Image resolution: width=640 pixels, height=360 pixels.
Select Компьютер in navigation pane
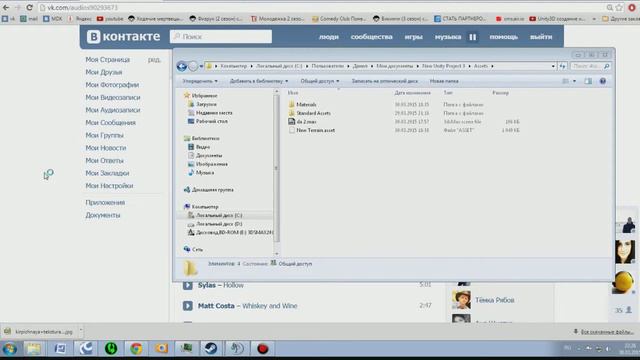[204, 207]
